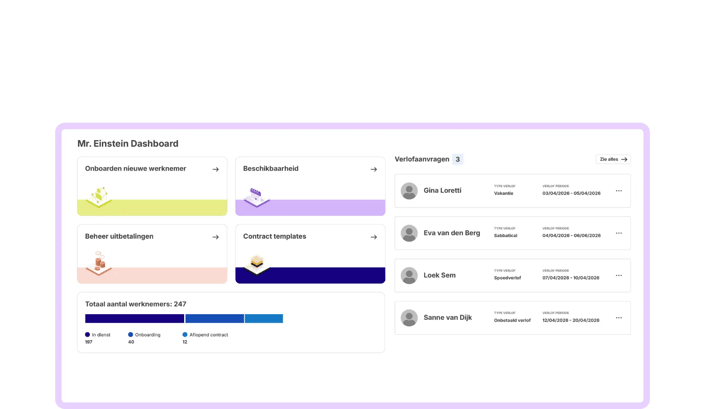Screen dimensions: 705x409
Task: Click the dark blue In dienst bar segment
Action: pyautogui.click(x=134, y=319)
